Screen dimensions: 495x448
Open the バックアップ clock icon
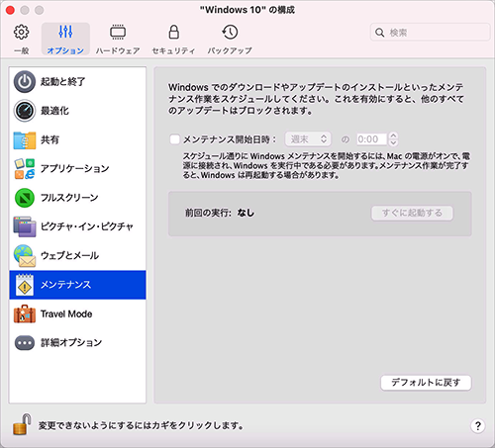click(230, 32)
